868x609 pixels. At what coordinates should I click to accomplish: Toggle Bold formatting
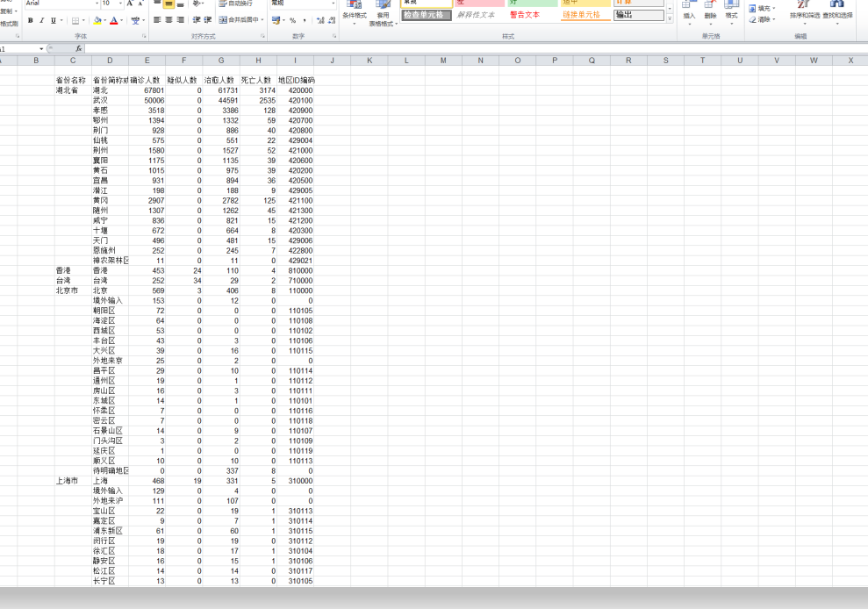click(31, 20)
